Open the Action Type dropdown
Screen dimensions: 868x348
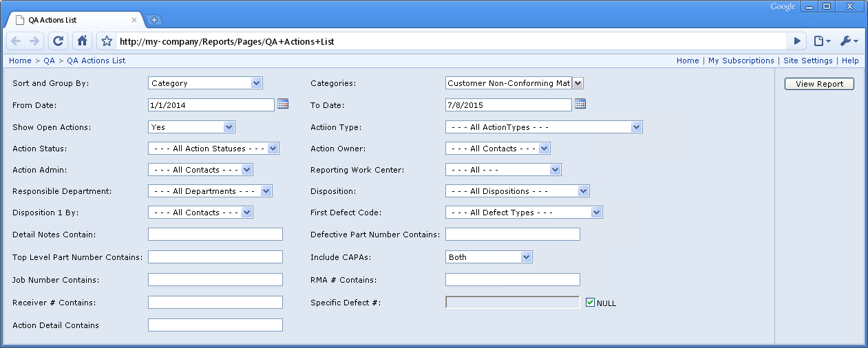pyautogui.click(x=544, y=127)
